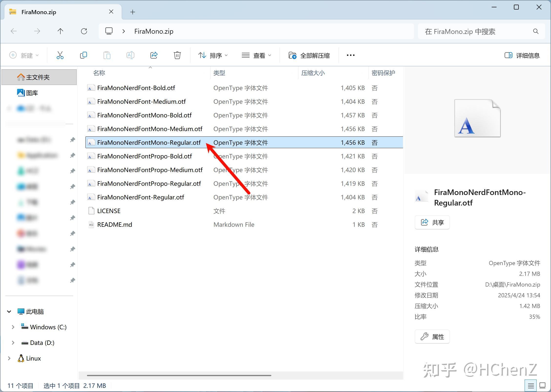Switch to details list view mode
The height and width of the screenshot is (392, 551).
tap(530, 386)
